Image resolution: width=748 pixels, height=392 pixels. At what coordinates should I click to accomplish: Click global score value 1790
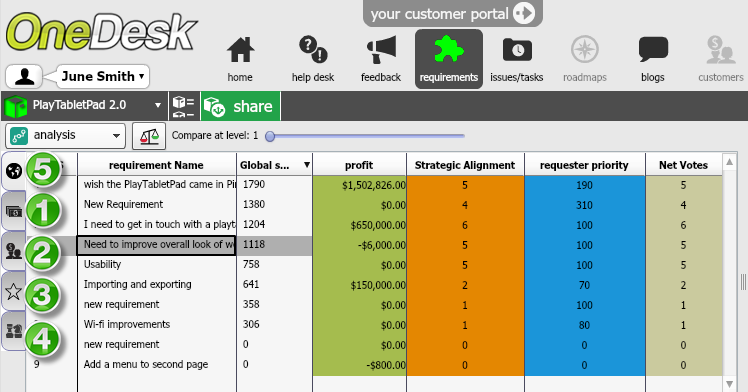[x=254, y=184]
